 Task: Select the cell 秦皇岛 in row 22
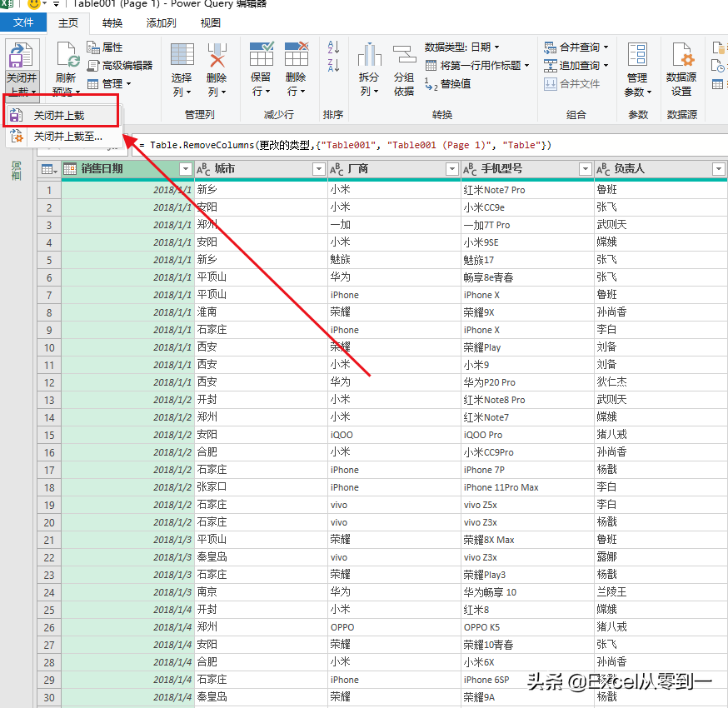(x=261, y=557)
